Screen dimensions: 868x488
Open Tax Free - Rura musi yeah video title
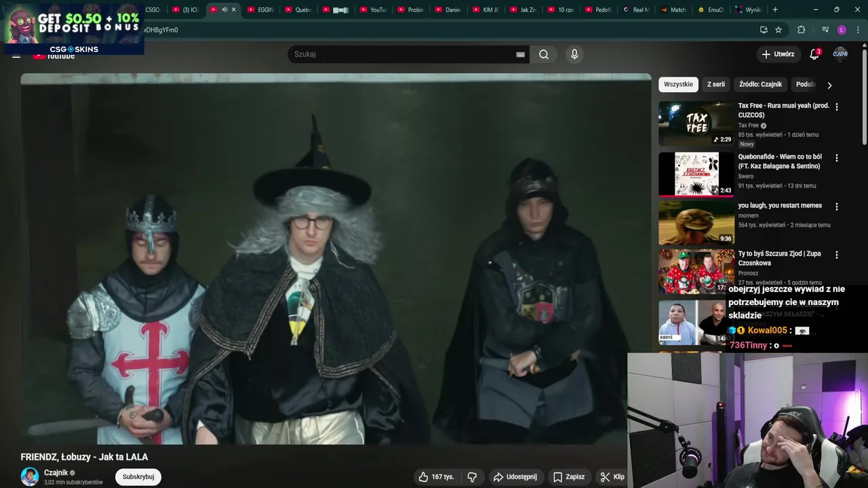[783, 110]
